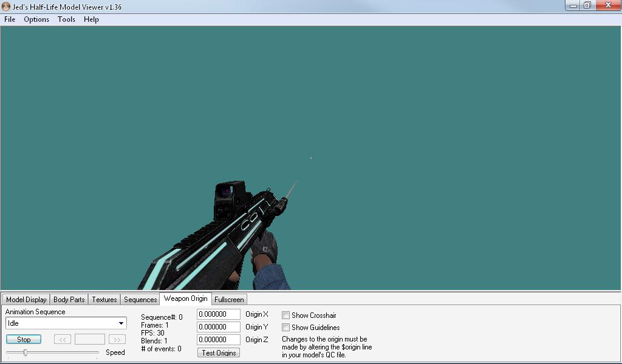Click the Origin Z value field
This screenshot has width=622, height=364.
pos(219,340)
